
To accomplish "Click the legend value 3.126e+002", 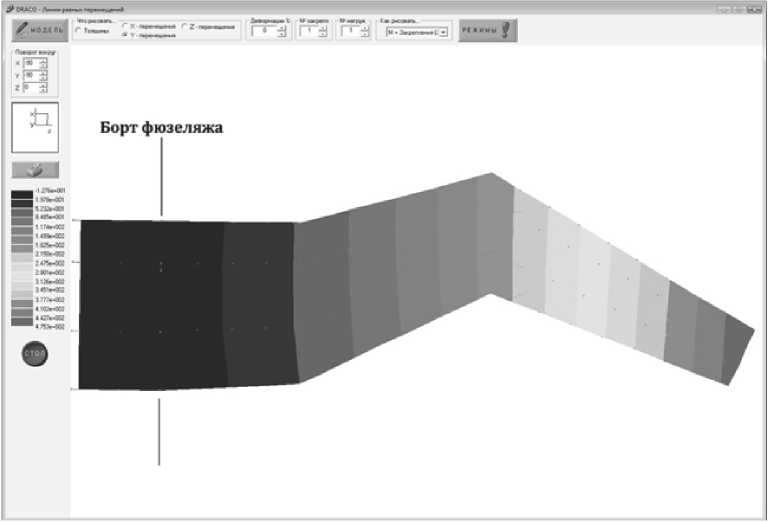I will [50, 282].
